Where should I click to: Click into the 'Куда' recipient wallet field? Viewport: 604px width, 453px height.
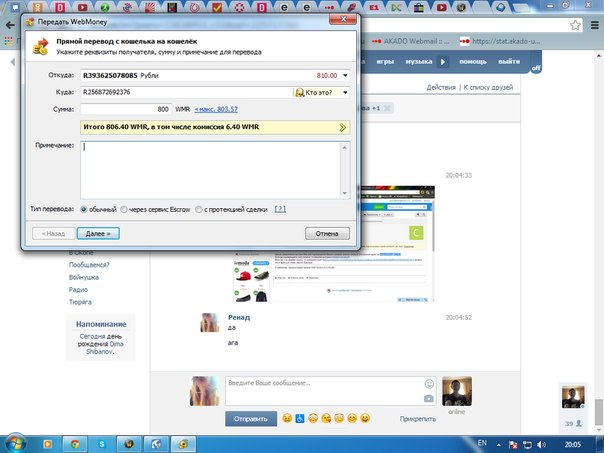coord(186,92)
